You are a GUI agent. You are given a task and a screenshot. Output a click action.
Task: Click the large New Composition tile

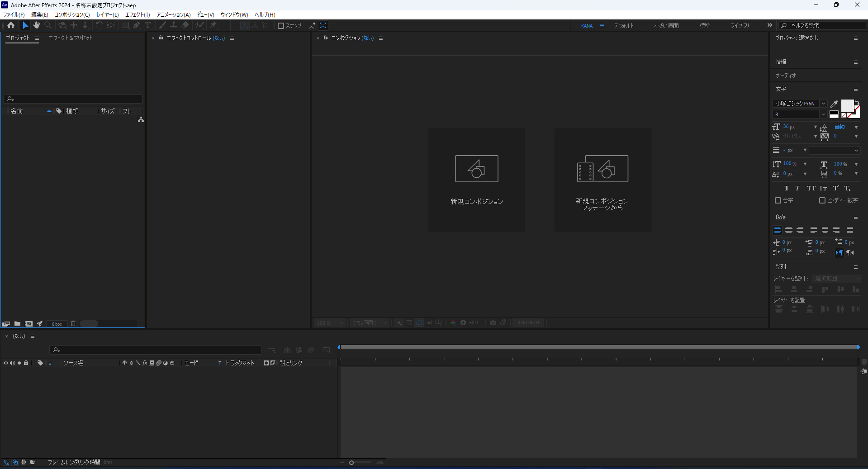point(477,180)
